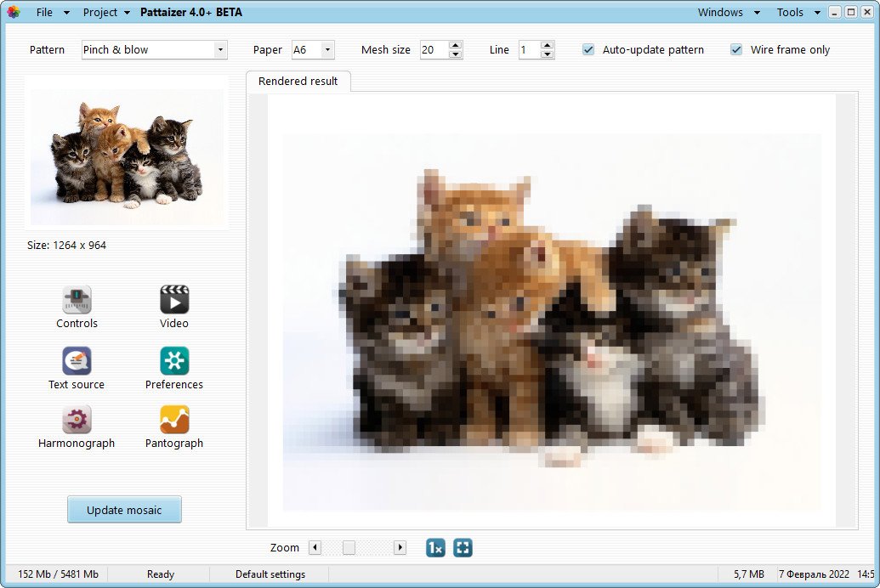Select the Video icon
The height and width of the screenshot is (588, 880).
[173, 297]
